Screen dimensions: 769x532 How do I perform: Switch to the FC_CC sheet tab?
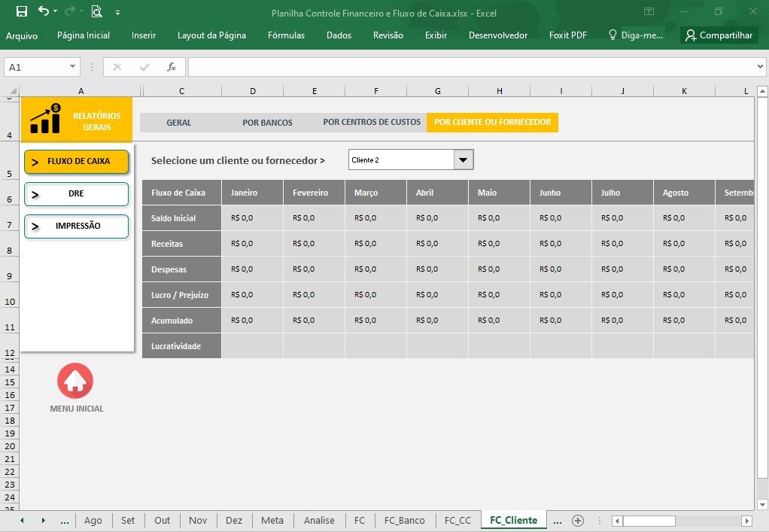point(457,520)
